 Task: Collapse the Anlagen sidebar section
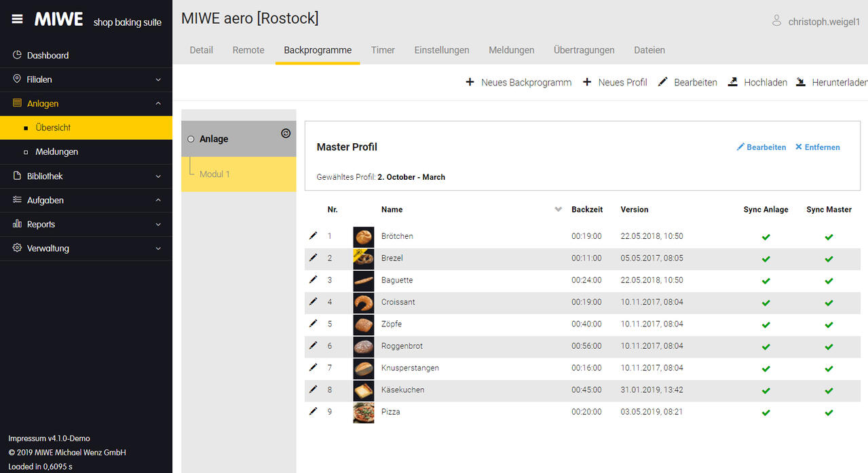158,104
